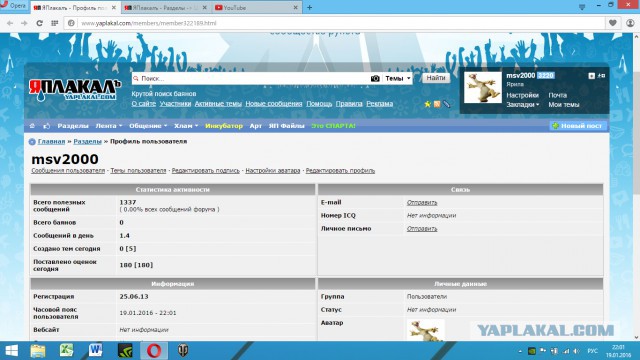Click the small square icon in the user panel's top corner
This screenshot has width=640, height=360.
(591, 76)
